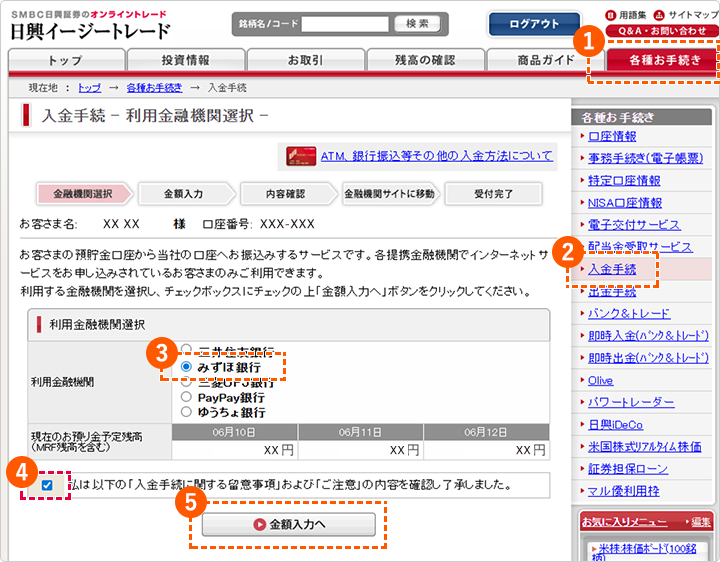
Task: Click the 用語集 glossary icon
Action: tap(610, 15)
